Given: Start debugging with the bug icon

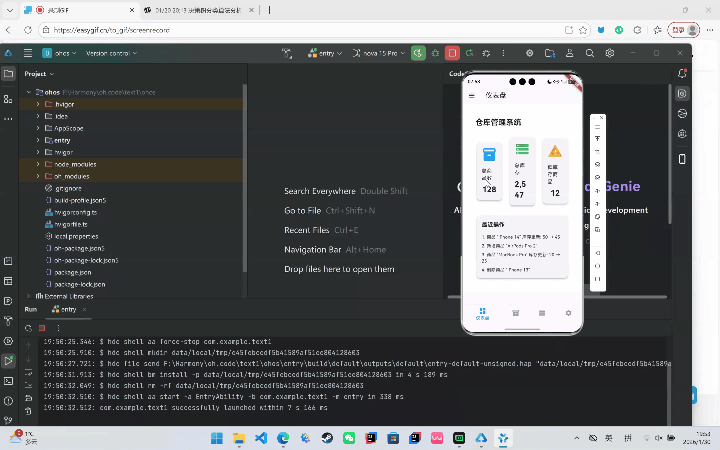Looking at the screenshot, I should pyautogui.click(x=435, y=53).
